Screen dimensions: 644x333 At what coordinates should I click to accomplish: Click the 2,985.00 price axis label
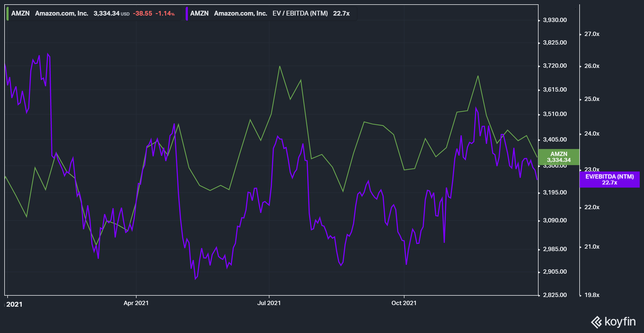click(555, 249)
